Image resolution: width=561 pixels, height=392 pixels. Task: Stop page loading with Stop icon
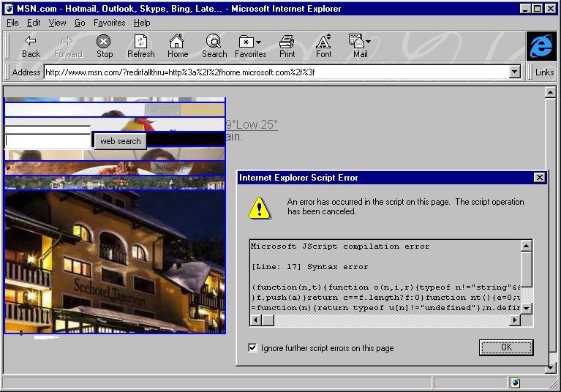point(105,45)
